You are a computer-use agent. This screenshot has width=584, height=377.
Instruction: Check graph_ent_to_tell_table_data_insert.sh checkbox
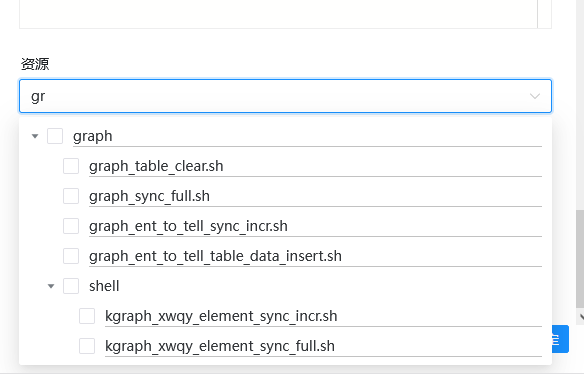pyautogui.click(x=71, y=256)
